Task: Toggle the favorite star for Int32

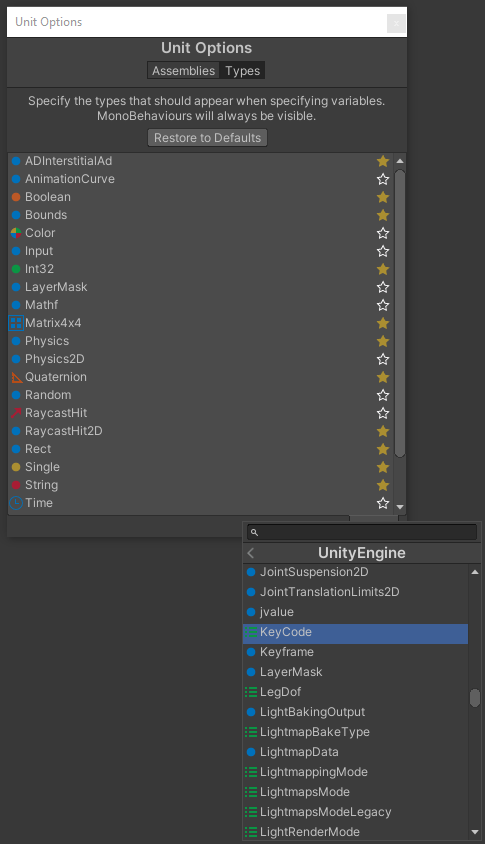Action: click(383, 269)
